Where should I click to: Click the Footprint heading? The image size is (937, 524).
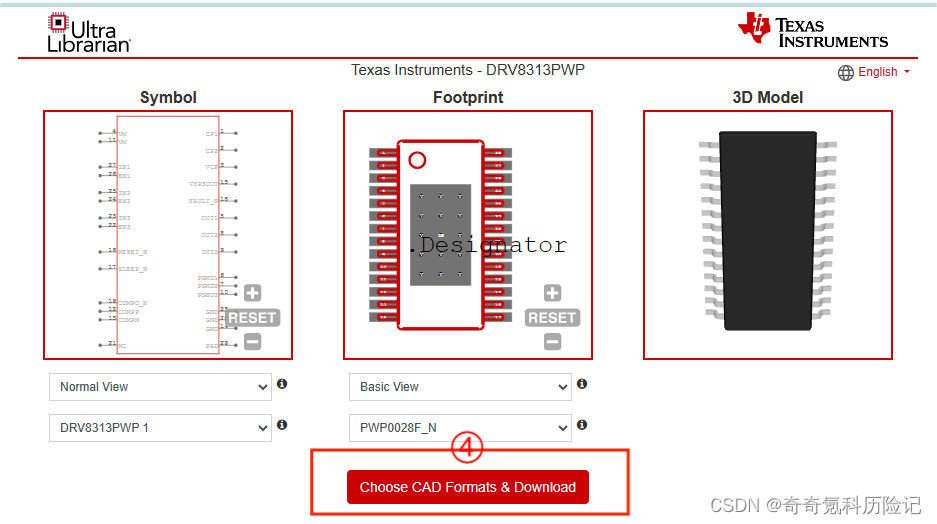point(468,97)
